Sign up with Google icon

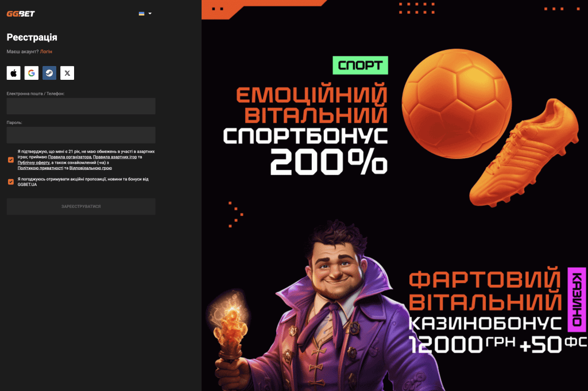click(31, 73)
